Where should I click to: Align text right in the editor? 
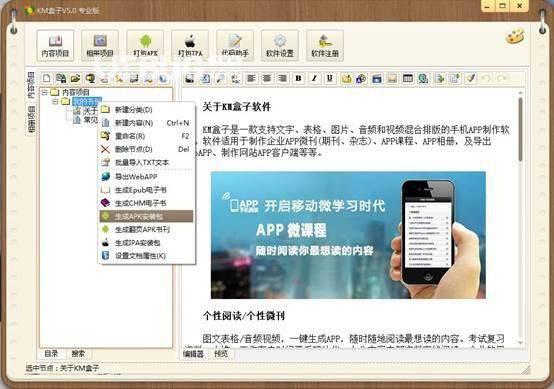tap(283, 78)
